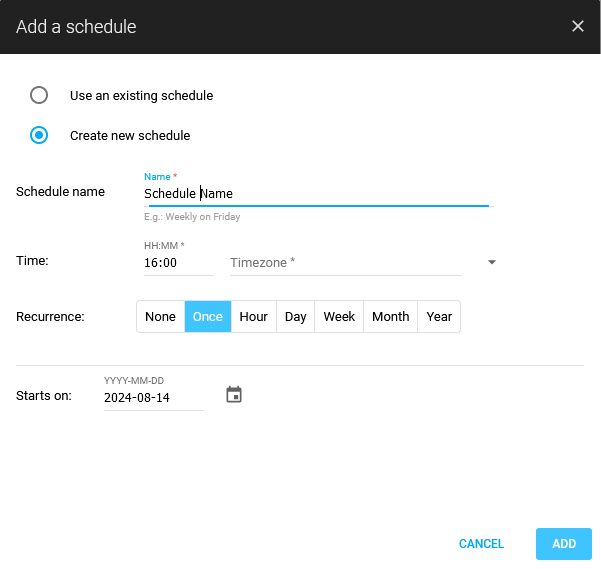Click the 'Create new schedule' label text
This screenshot has width=601, height=569.
click(130, 136)
